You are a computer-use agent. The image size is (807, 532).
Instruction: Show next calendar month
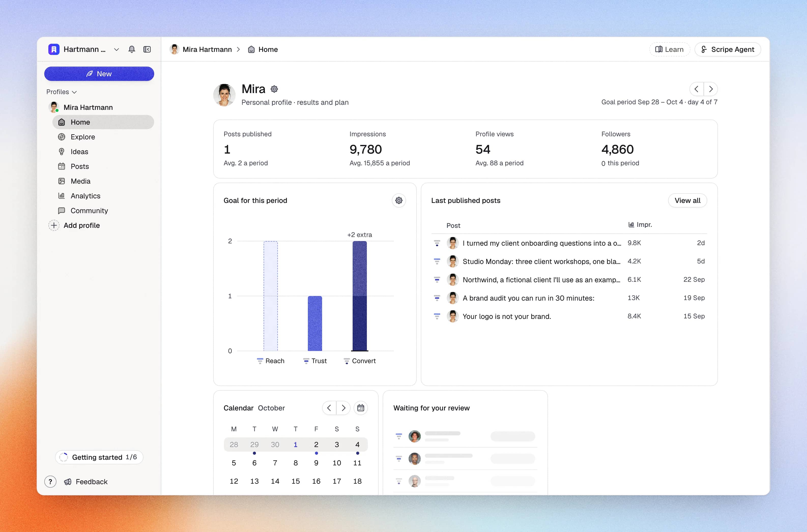point(343,408)
